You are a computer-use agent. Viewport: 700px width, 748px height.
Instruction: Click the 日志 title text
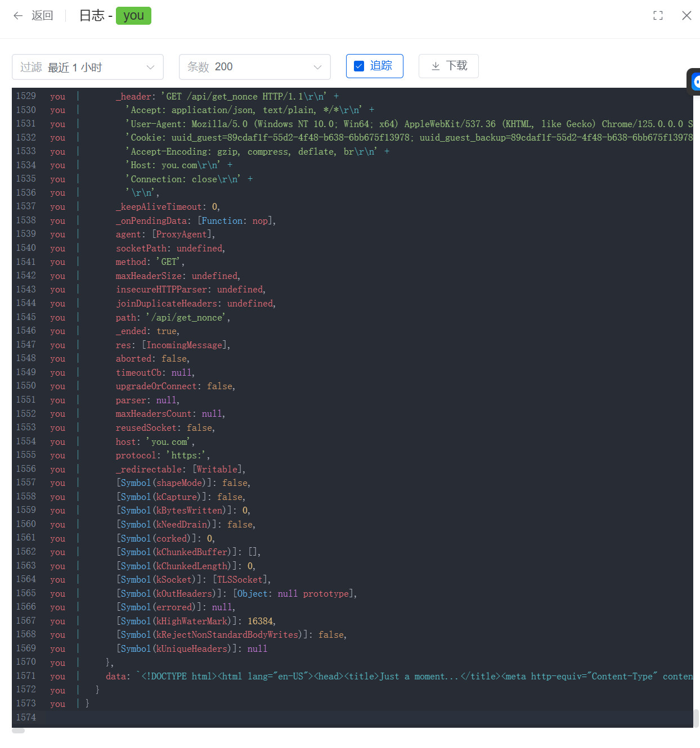[92, 16]
